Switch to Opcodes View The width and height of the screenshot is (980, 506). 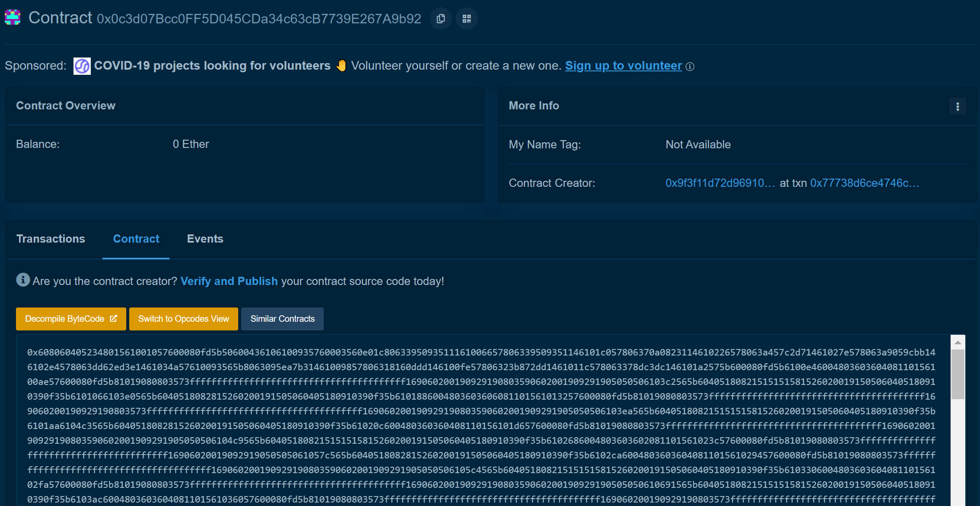[183, 319]
